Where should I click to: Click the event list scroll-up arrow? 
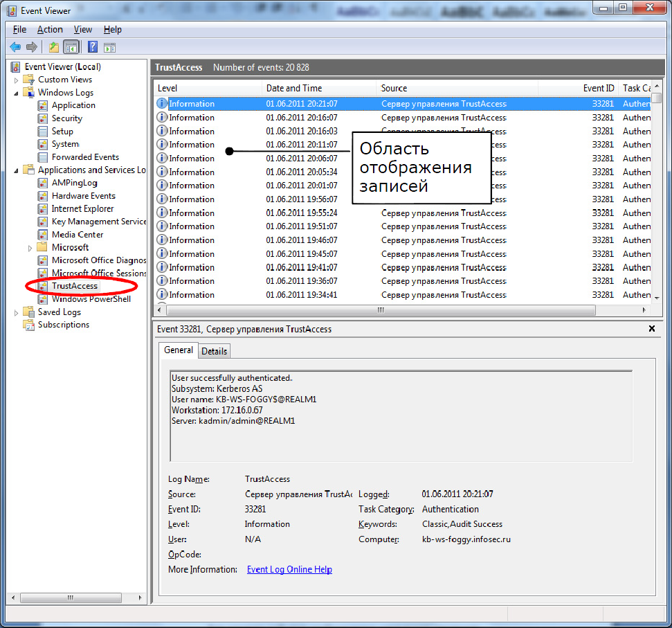click(657, 87)
